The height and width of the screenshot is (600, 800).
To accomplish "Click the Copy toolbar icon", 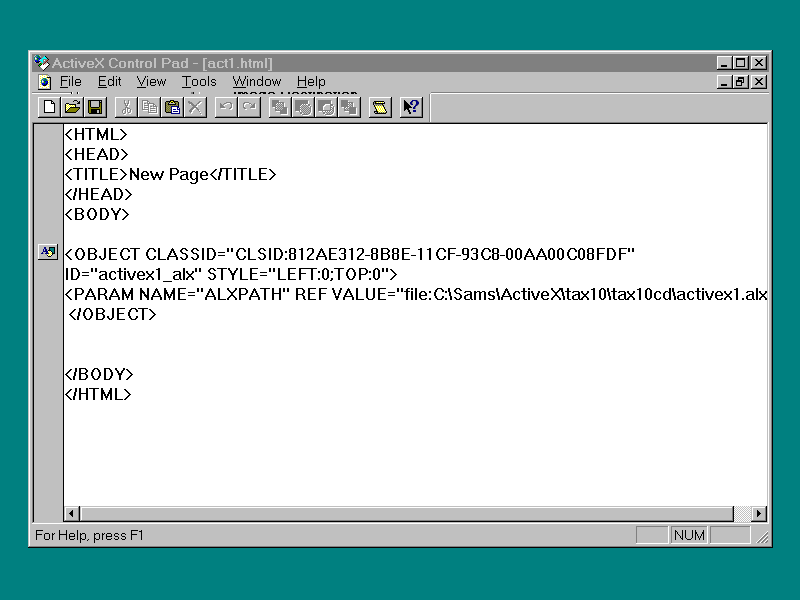I will coord(149,107).
